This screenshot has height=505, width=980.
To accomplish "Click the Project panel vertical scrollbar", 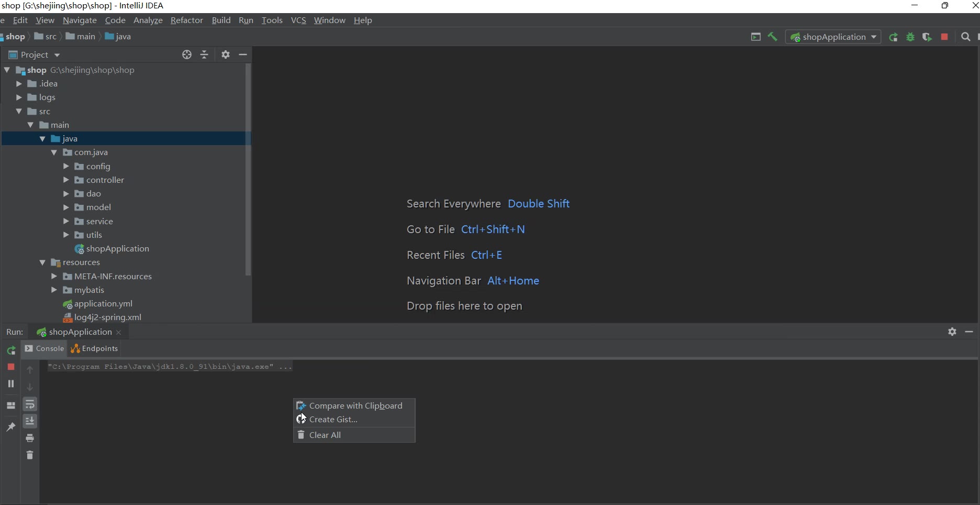I will [248, 169].
